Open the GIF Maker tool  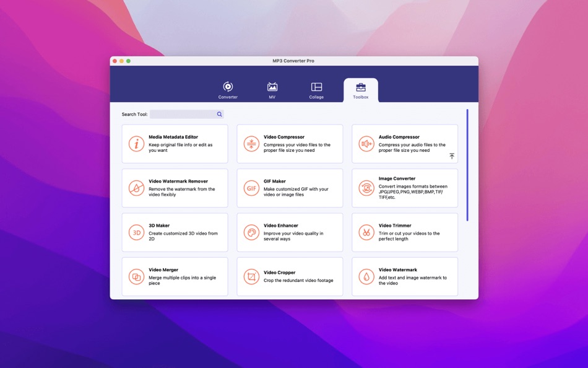tap(290, 188)
